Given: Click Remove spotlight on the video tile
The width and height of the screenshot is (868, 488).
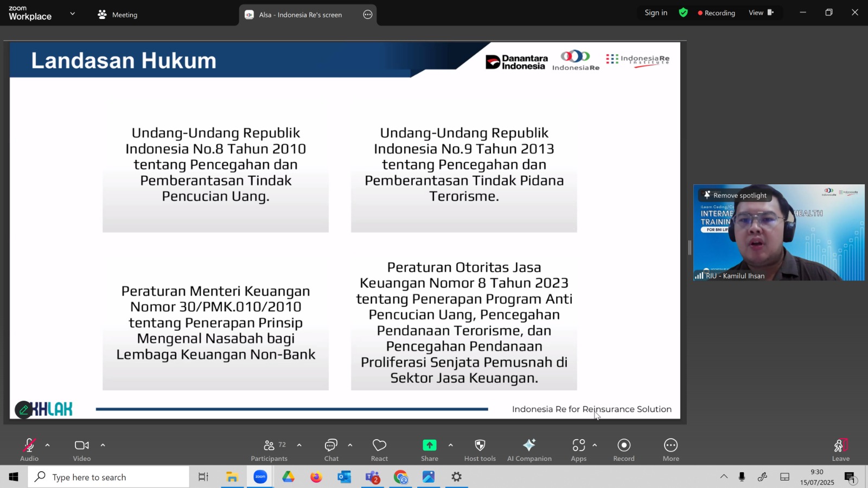Looking at the screenshot, I should (735, 195).
